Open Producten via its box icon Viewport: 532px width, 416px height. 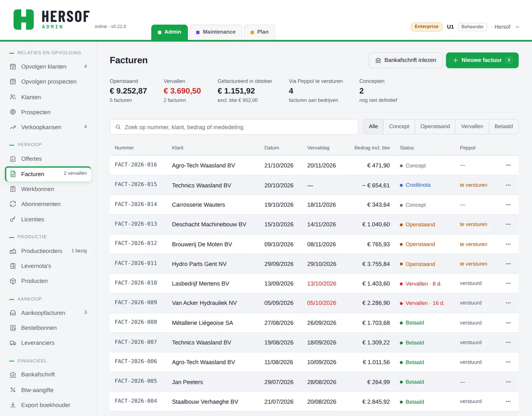point(13,281)
